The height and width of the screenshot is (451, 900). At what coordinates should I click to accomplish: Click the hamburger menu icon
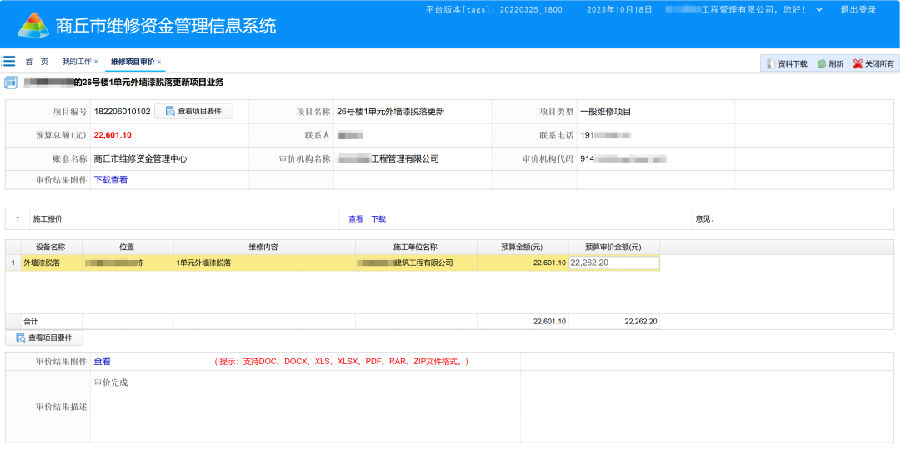click(9, 62)
